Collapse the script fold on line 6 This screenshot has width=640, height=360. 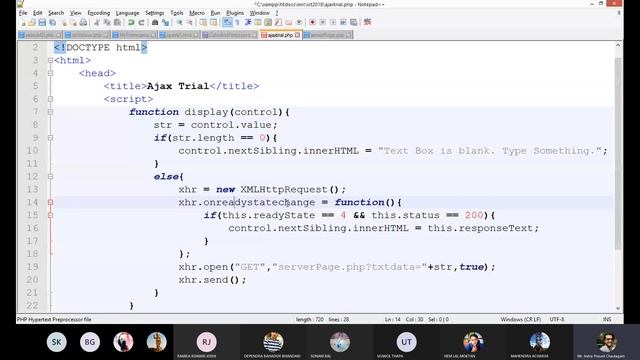point(50,99)
